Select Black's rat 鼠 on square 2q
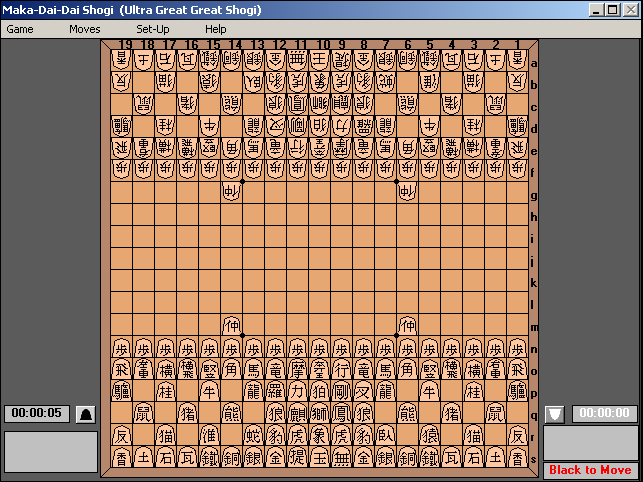Viewport: 643px width, 482px height. (x=495, y=414)
